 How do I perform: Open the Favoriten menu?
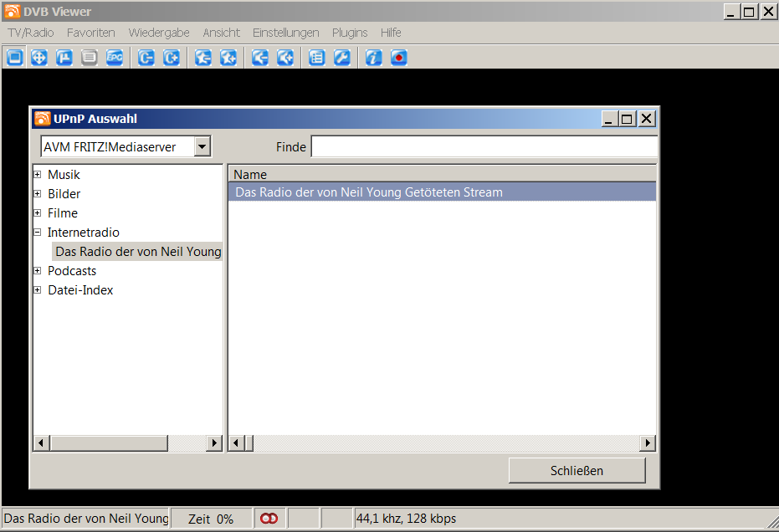[x=91, y=33]
